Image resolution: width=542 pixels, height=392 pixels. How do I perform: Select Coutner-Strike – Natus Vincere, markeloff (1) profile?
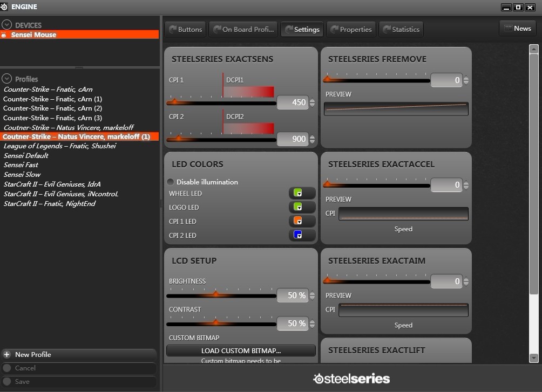(79, 136)
